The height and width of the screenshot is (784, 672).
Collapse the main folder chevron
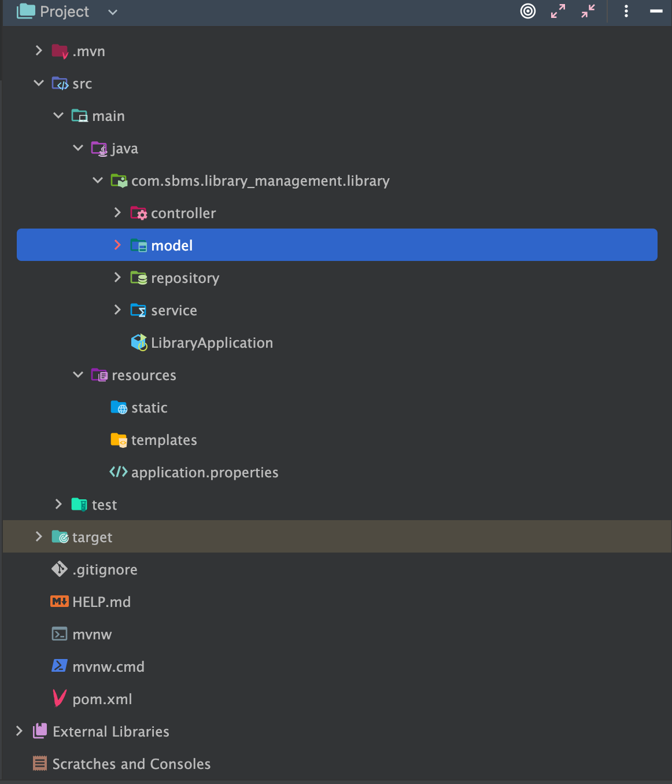[x=58, y=116]
